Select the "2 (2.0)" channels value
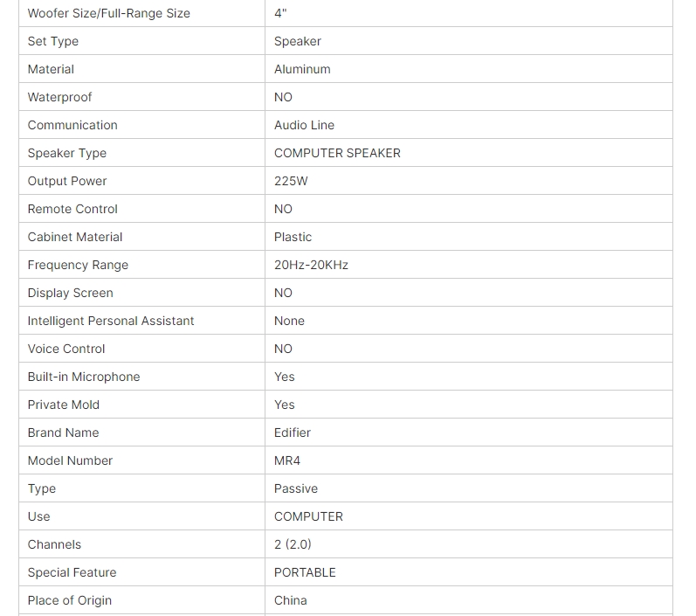Viewport: 696px width, 616px height. tap(293, 544)
